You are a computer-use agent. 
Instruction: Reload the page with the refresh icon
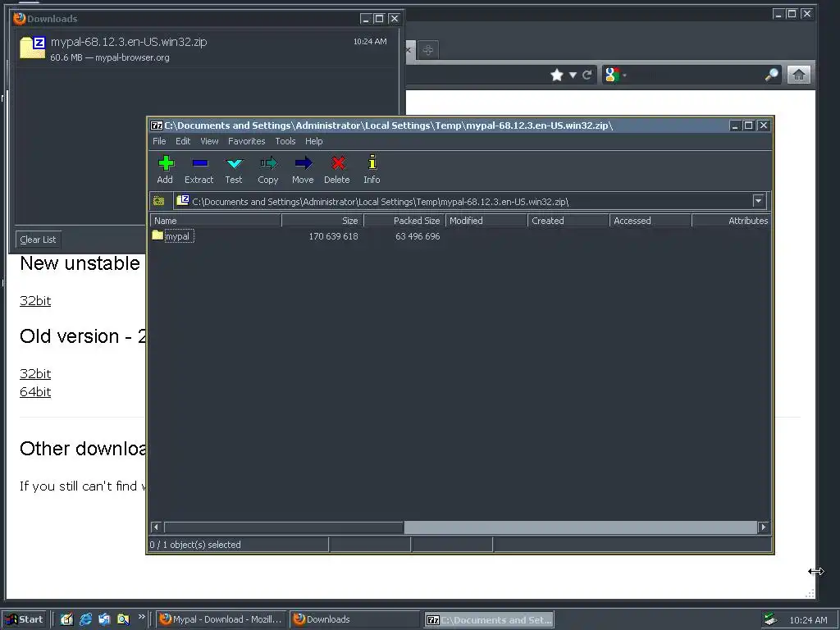click(x=587, y=75)
